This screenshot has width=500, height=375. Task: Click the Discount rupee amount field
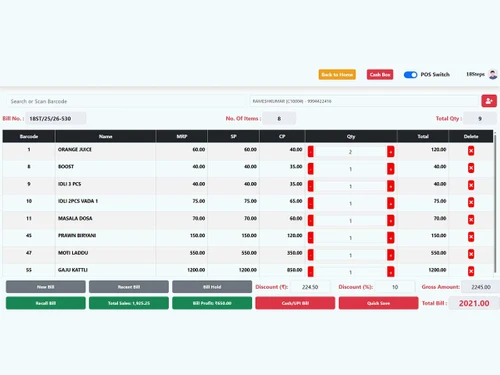(310, 287)
